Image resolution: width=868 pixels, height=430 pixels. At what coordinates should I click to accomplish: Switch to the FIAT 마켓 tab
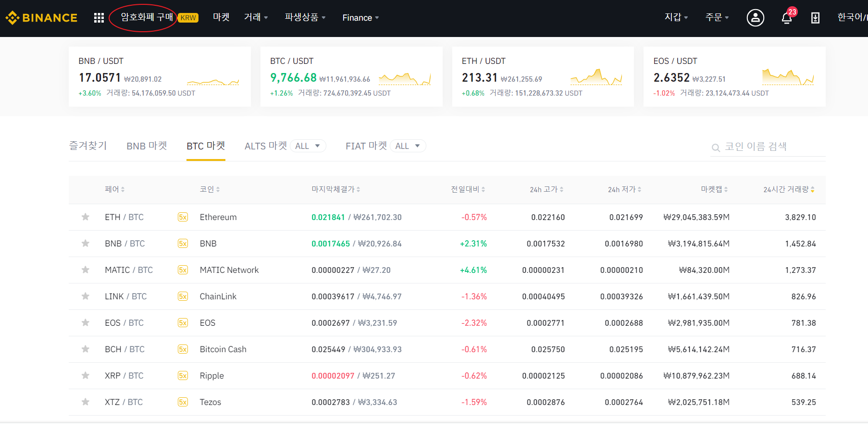click(x=366, y=146)
